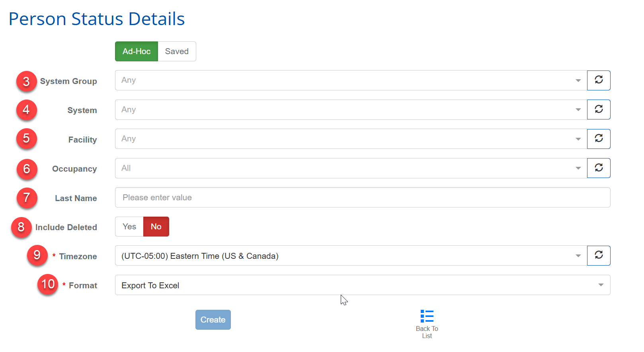Open the System Group dropdown
The height and width of the screenshot is (352, 644).
tap(350, 80)
